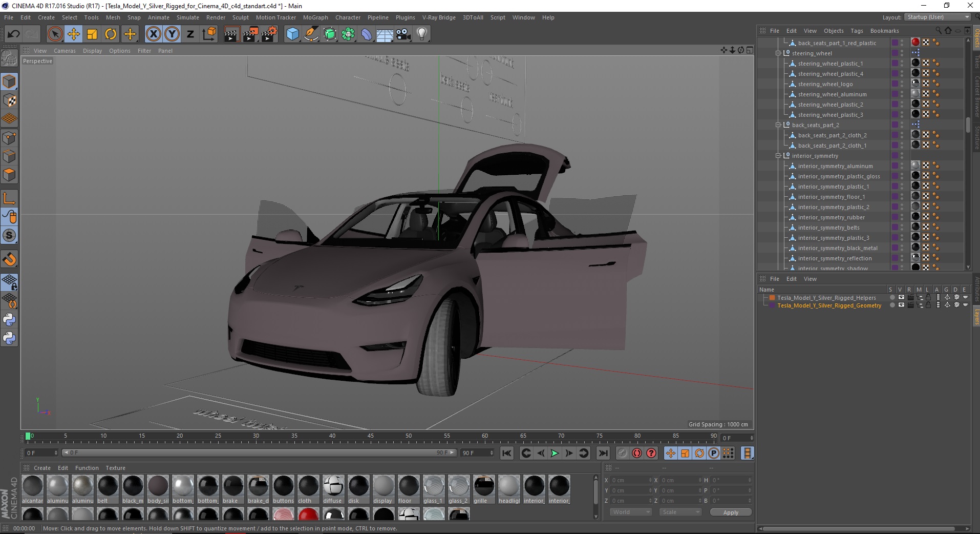This screenshot has width=980, height=534.
Task: Switch to Points mode
Action: 9,138
